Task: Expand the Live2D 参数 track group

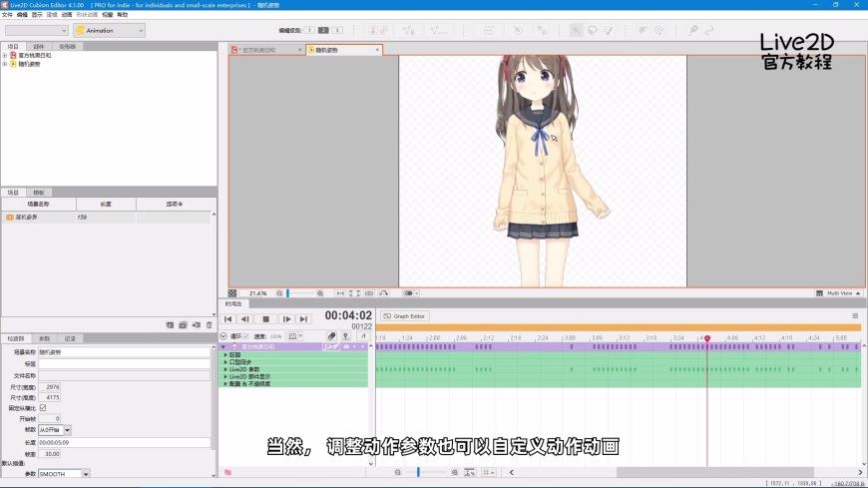Action: 225,369
